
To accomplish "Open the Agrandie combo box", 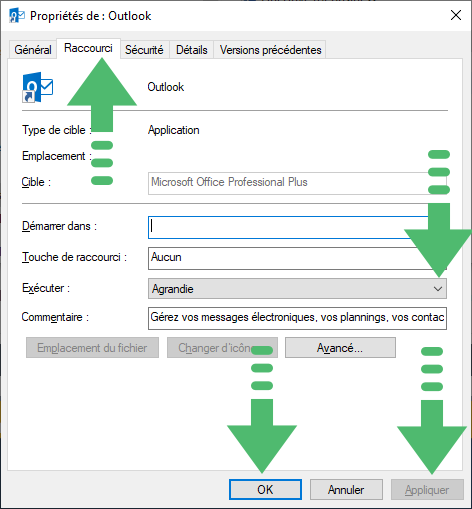I will click(x=297, y=289).
